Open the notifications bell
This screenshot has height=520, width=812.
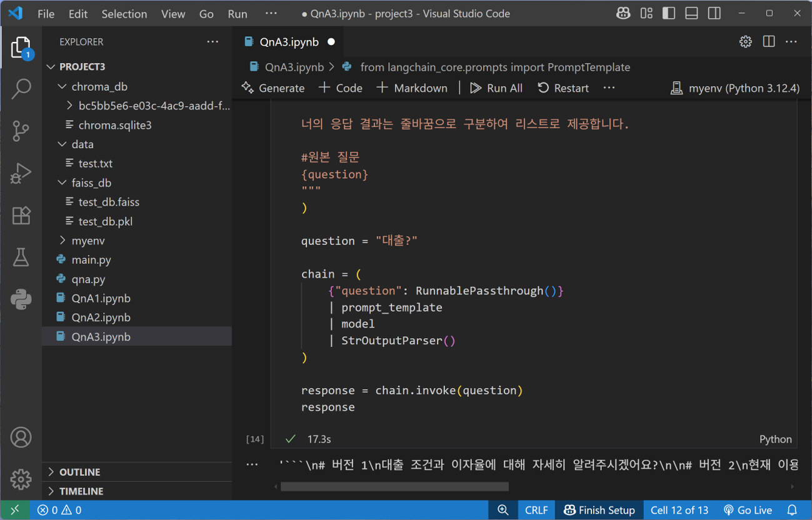tap(792, 510)
